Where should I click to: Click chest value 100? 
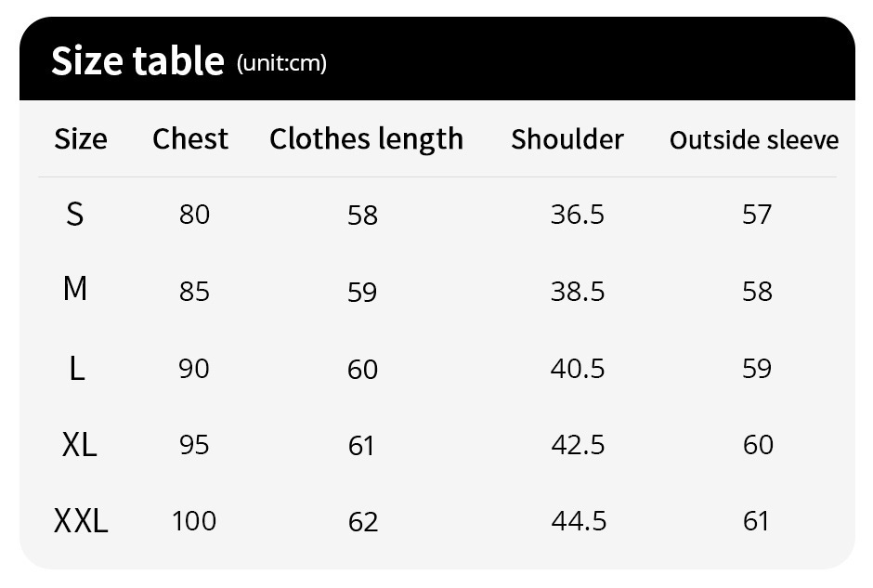click(194, 521)
